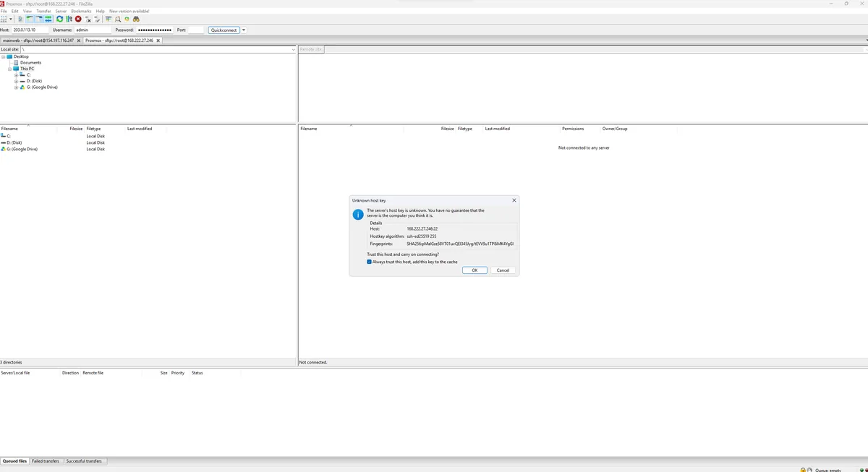The width and height of the screenshot is (868, 472).
Task: Expand the C: drive tree node
Action: (16, 74)
